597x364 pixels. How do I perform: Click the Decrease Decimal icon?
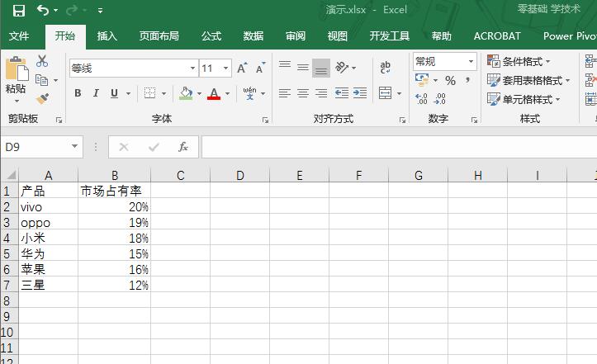click(439, 98)
